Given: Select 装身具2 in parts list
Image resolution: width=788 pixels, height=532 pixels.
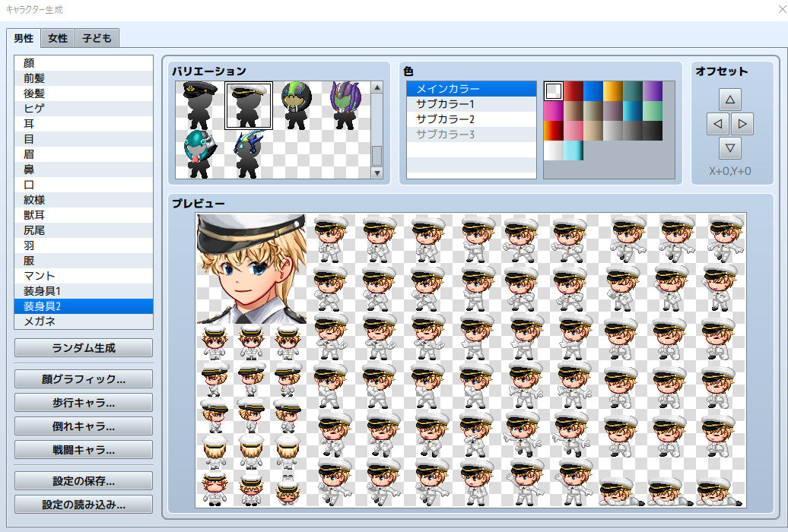Looking at the screenshot, I should [84, 306].
